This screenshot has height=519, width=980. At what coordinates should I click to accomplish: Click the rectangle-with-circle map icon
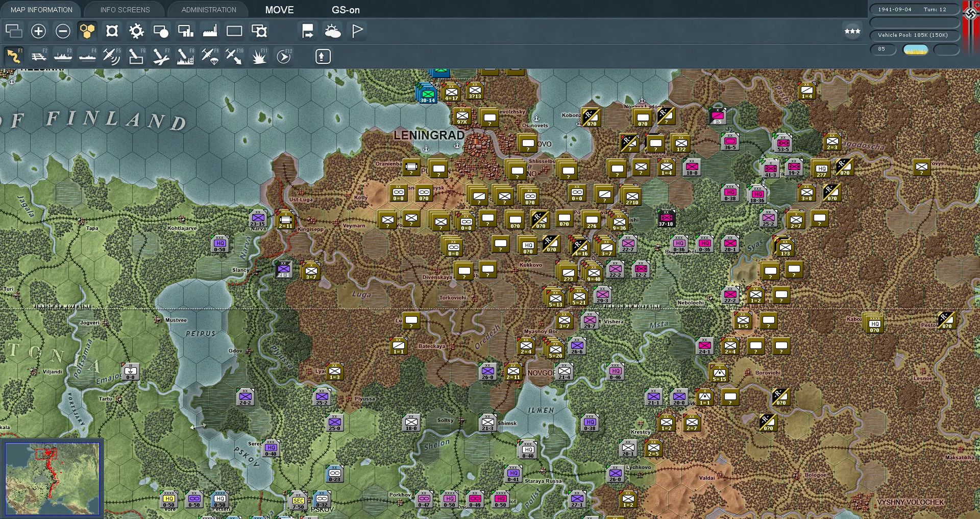(x=161, y=31)
